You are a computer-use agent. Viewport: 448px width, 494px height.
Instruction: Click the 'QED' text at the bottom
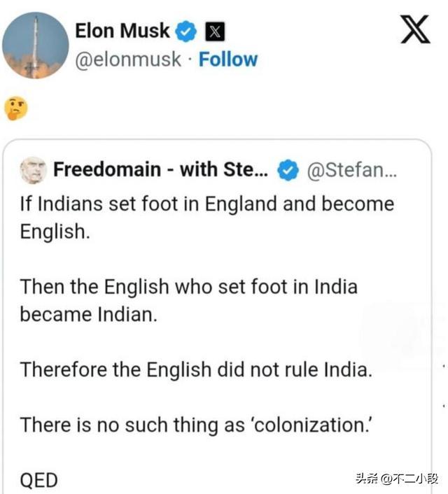[x=38, y=481]
